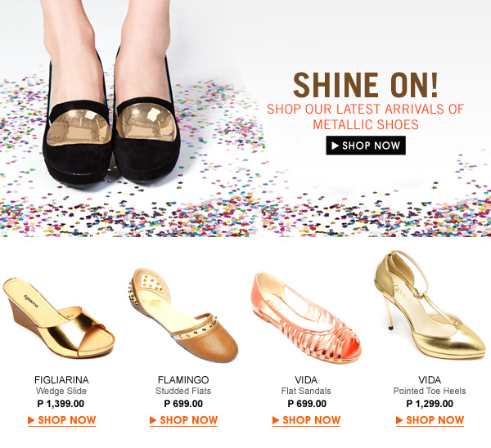
Task: Click SHOP NOW under Flamingo Studded Flats
Action: point(183,420)
